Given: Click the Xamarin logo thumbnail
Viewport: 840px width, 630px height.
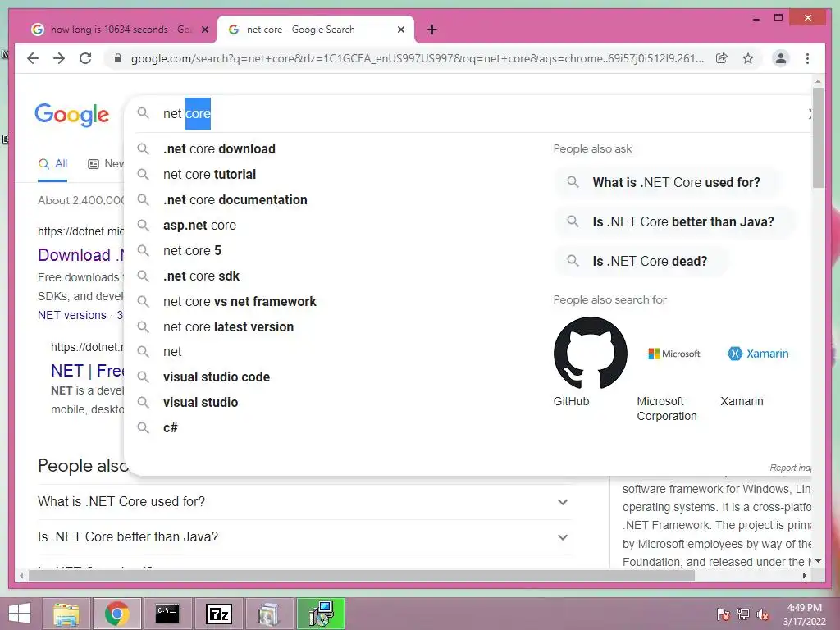Looking at the screenshot, I should [758, 354].
